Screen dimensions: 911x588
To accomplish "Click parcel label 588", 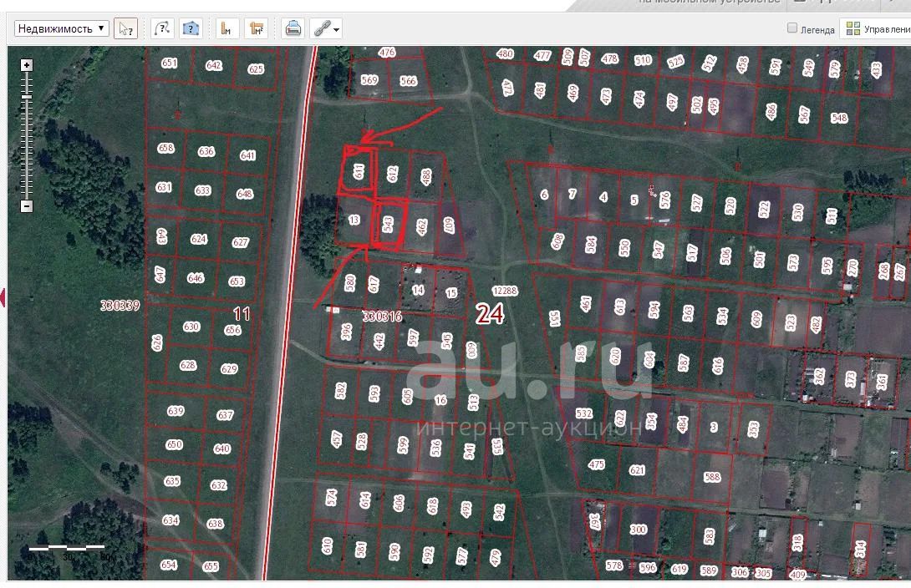I will click(x=712, y=477).
